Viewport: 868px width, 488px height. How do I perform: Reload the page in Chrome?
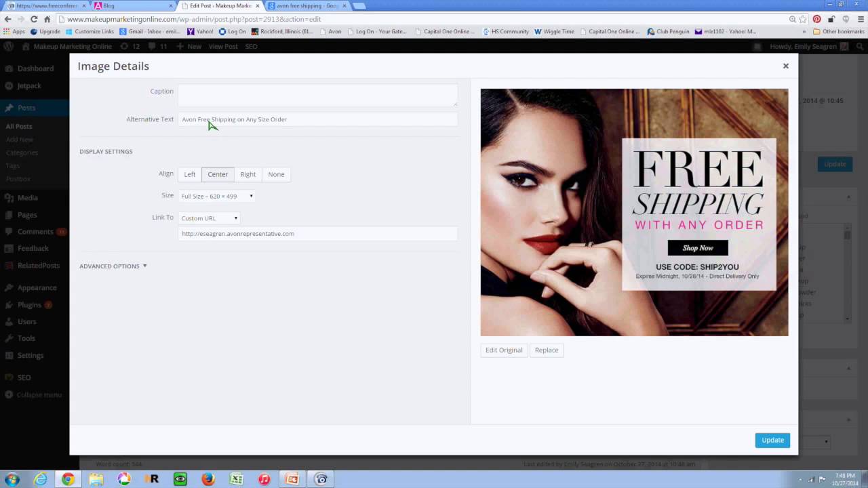click(x=34, y=19)
